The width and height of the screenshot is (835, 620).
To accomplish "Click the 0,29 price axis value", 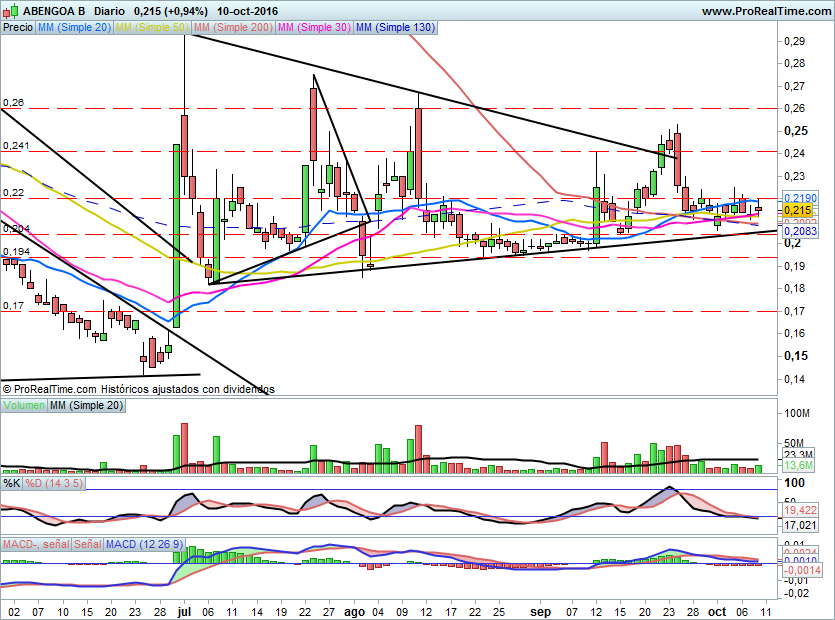I will click(795, 41).
